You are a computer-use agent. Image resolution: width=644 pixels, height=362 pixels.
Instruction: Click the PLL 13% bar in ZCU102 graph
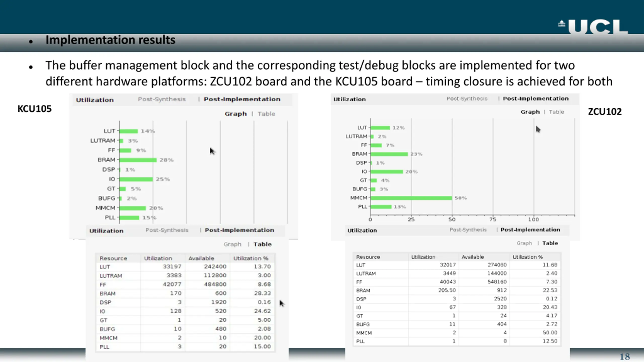tap(381, 207)
